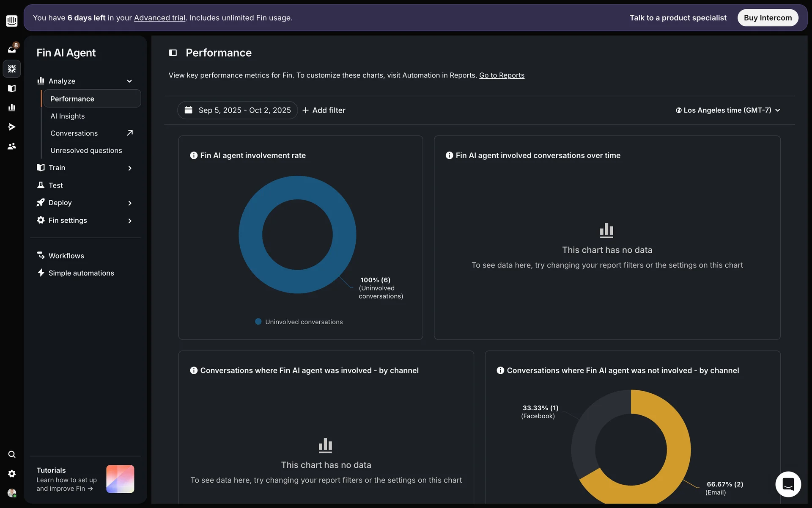Follow the Go to Reports link
The height and width of the screenshot is (508, 812).
click(x=502, y=75)
